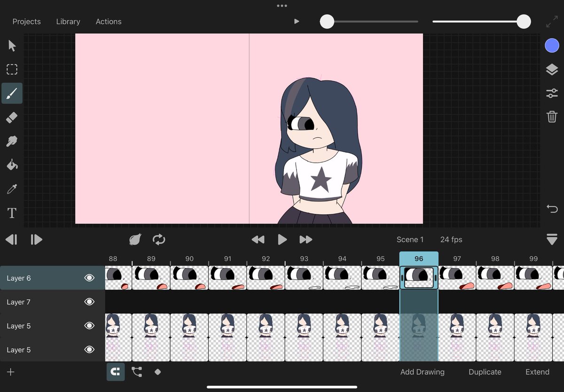
Task: Toggle onion skin icon
Action: point(135,240)
